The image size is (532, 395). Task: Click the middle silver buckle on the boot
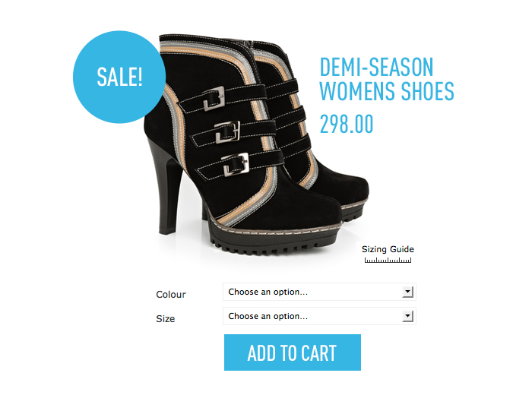tap(227, 132)
